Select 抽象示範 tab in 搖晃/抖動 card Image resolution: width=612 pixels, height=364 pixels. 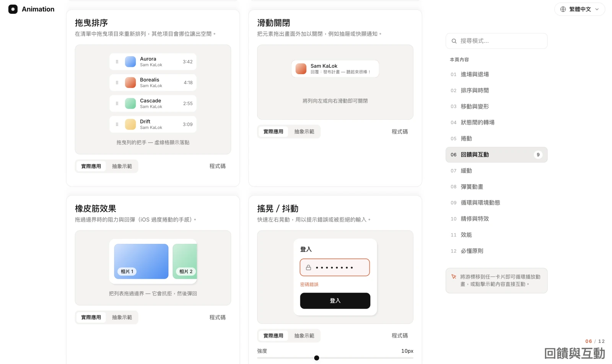pyautogui.click(x=304, y=336)
